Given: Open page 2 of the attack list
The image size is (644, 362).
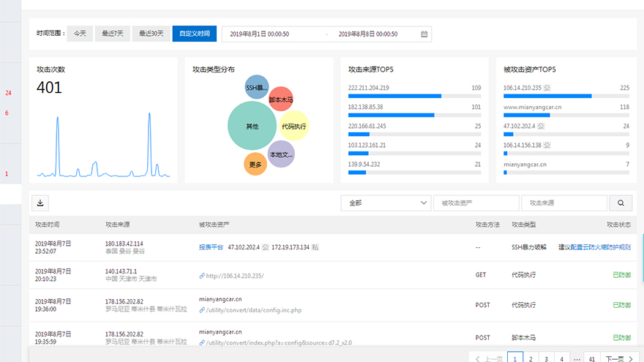Looking at the screenshot, I should click(x=531, y=358).
